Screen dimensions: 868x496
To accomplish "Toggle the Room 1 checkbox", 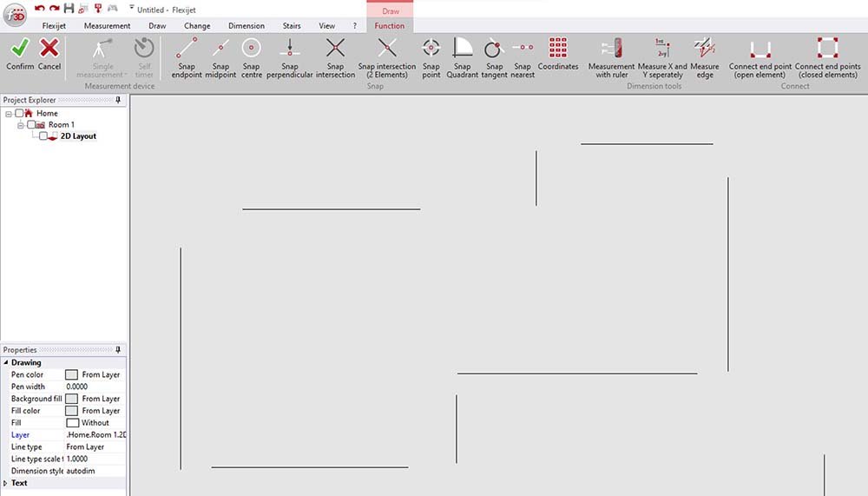I will (31, 125).
